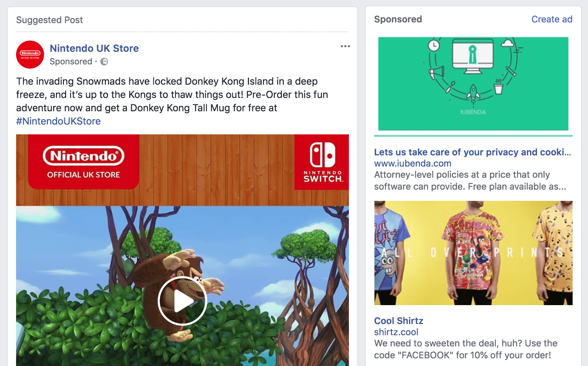Click the iubenda ad description text
Image resolution: width=588 pixels, height=366 pixels.
470,181
